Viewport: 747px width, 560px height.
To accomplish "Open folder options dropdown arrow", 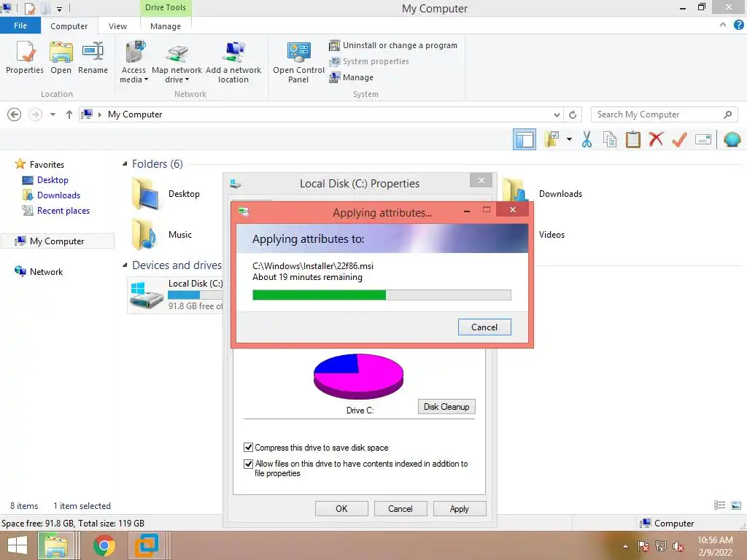I will pos(569,139).
